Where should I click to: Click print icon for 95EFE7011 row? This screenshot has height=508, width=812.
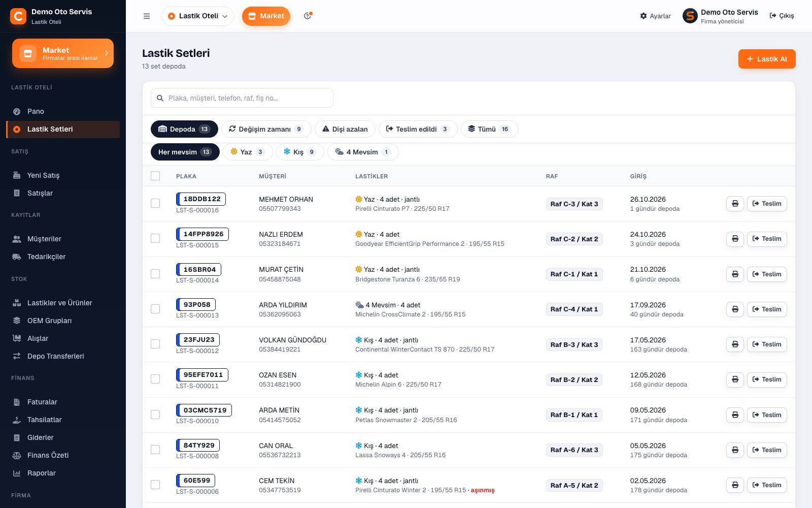point(735,379)
